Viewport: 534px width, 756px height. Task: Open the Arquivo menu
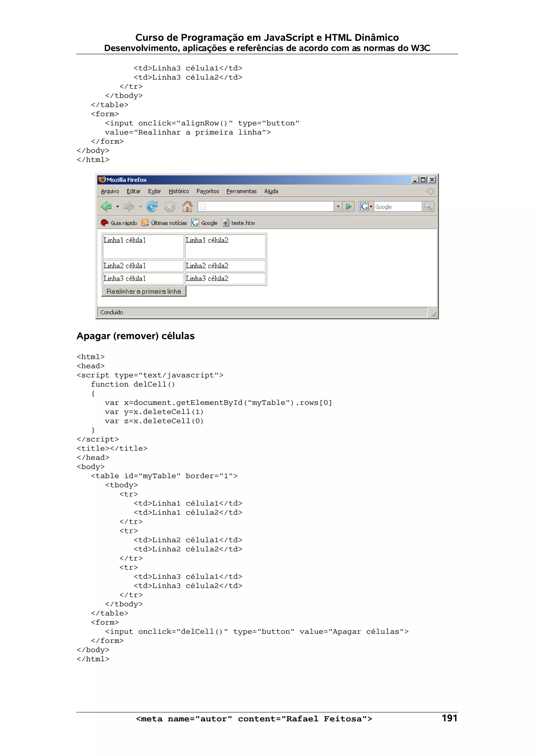110,191
